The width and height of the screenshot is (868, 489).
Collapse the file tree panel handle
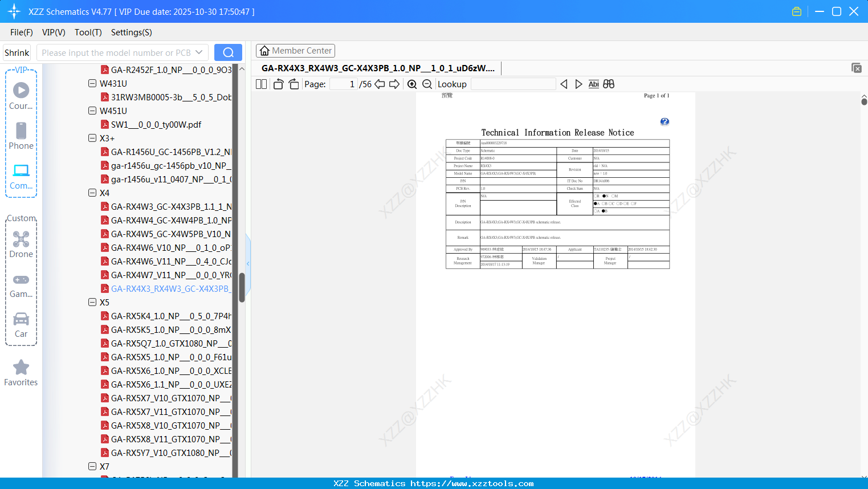click(x=248, y=263)
